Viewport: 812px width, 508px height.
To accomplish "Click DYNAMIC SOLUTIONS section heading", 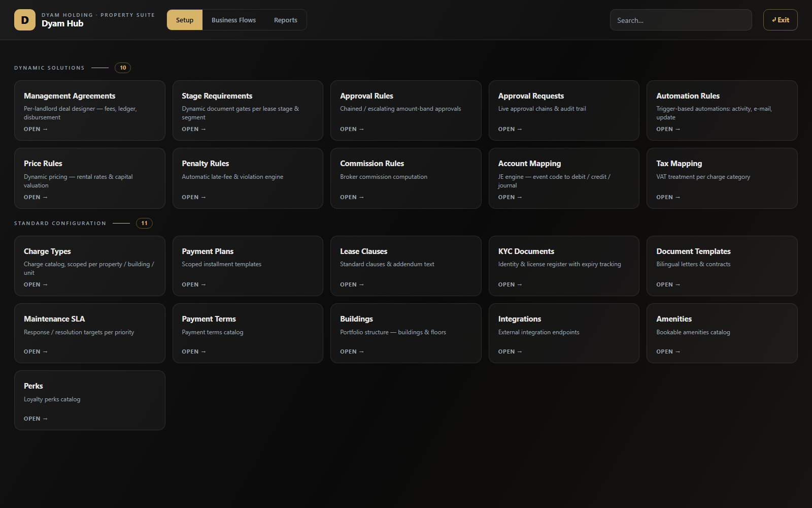I will tap(49, 68).
